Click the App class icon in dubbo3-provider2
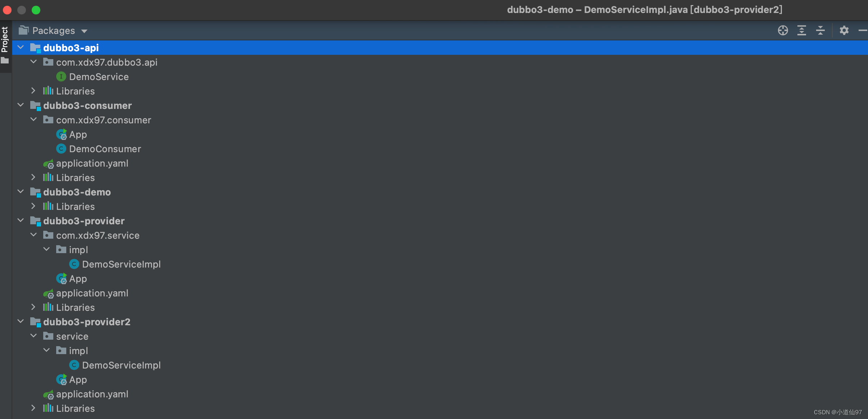This screenshot has width=868, height=419. (x=63, y=380)
